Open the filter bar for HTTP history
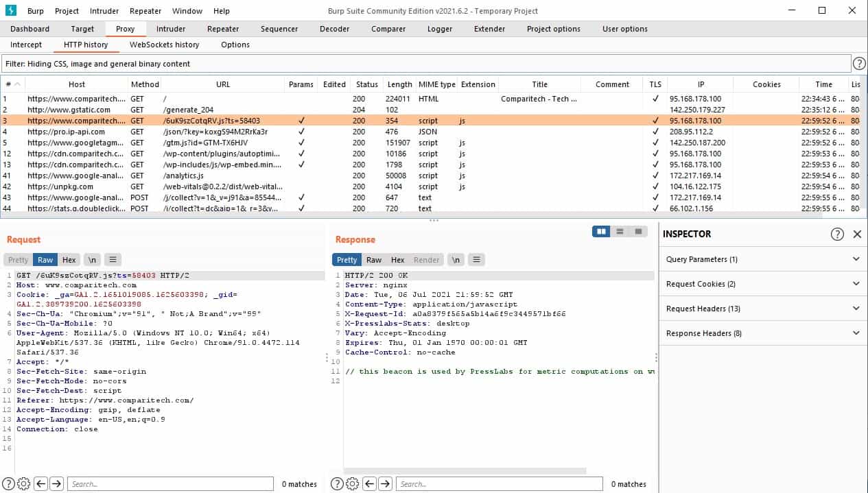This screenshot has width=868, height=493. click(x=425, y=64)
